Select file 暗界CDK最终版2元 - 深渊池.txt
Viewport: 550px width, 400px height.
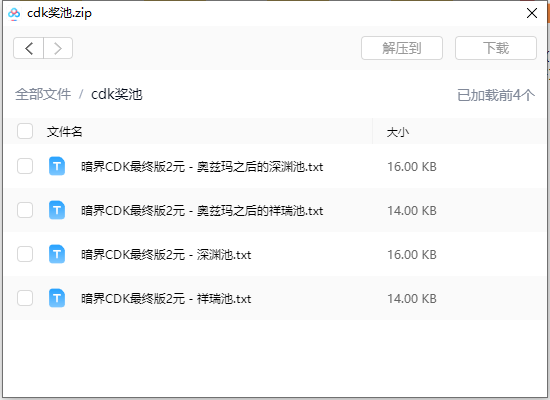[166, 254]
